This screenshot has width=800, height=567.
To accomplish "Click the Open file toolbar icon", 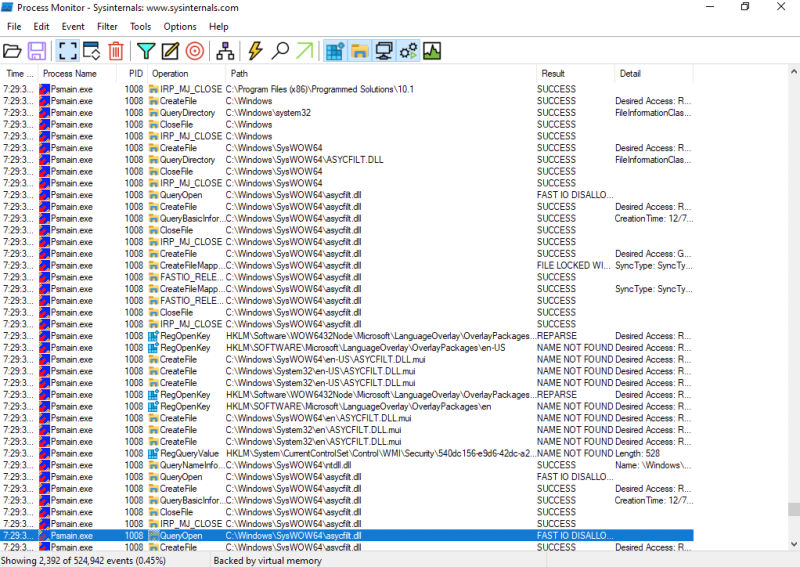I will pos(12,51).
